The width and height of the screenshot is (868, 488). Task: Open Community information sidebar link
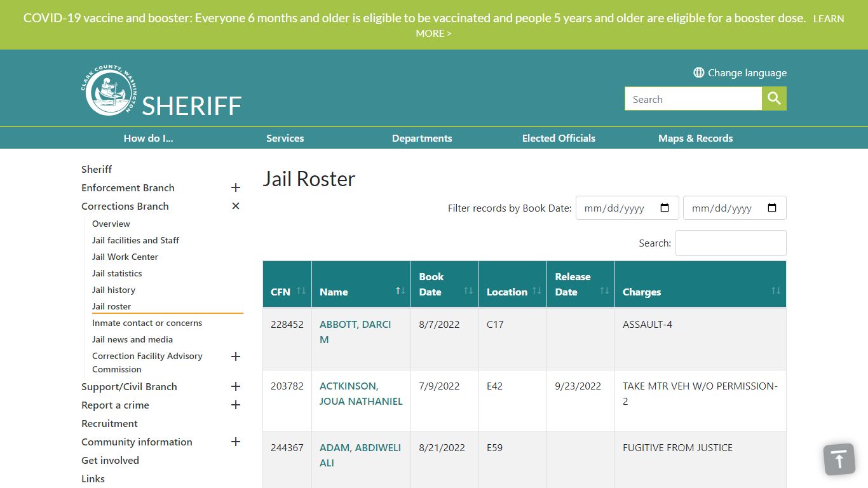137,442
